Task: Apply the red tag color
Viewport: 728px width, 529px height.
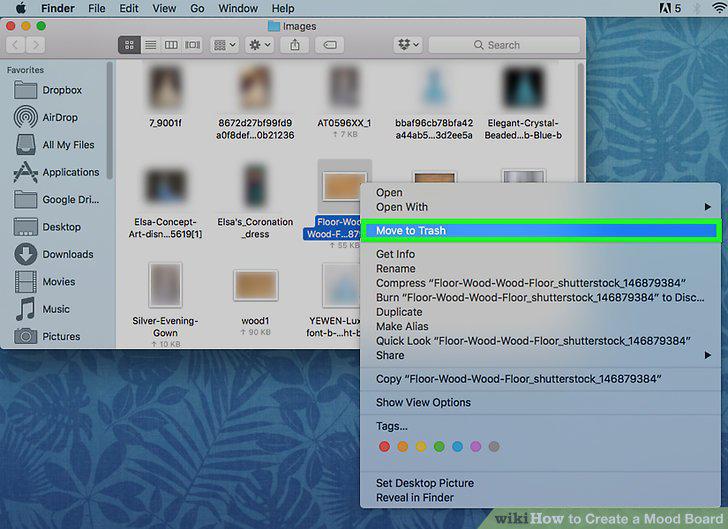Action: [384, 447]
